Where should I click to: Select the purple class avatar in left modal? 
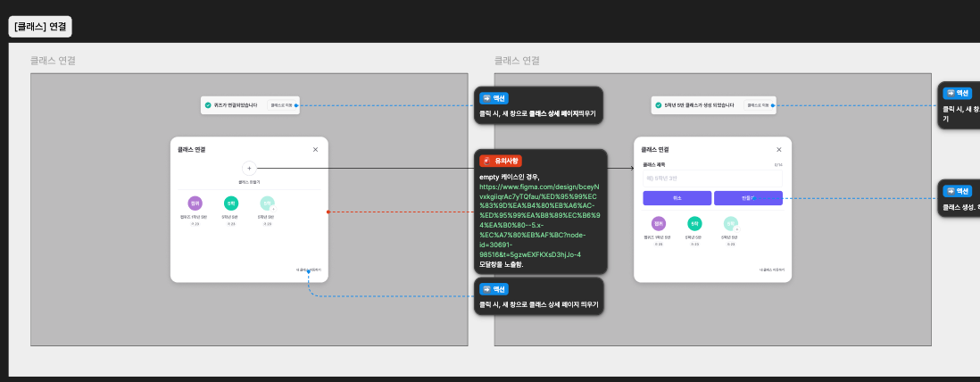click(x=195, y=203)
